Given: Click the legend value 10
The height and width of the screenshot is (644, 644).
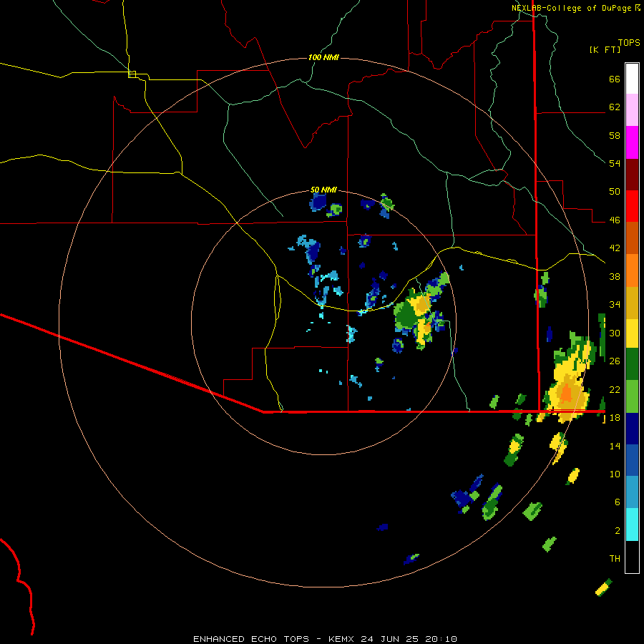Looking at the screenshot, I should pyautogui.click(x=615, y=474).
